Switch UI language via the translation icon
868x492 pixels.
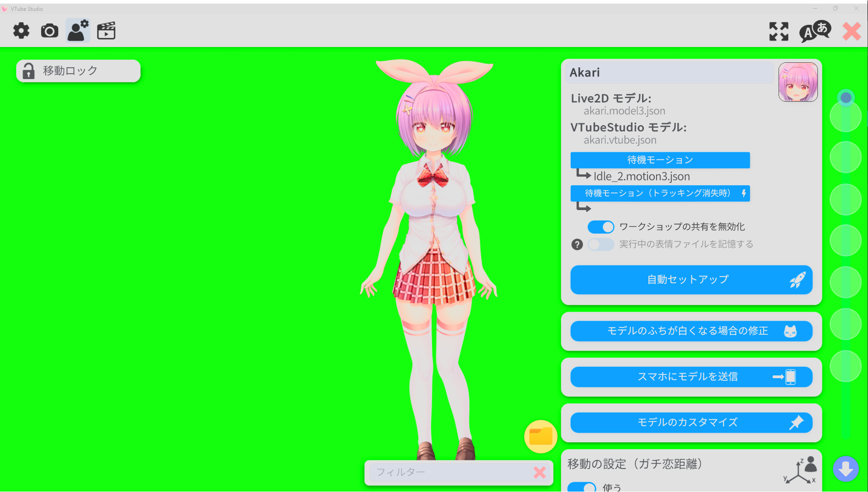pos(815,31)
